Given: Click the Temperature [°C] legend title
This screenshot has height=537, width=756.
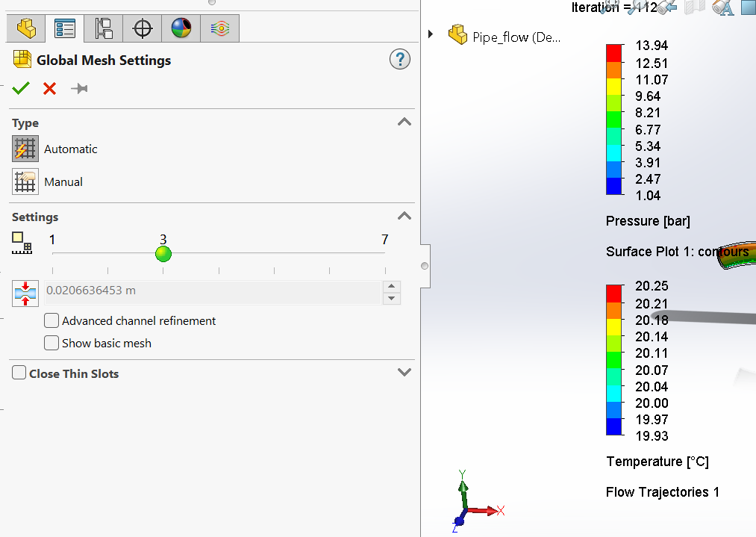Looking at the screenshot, I should [x=657, y=462].
